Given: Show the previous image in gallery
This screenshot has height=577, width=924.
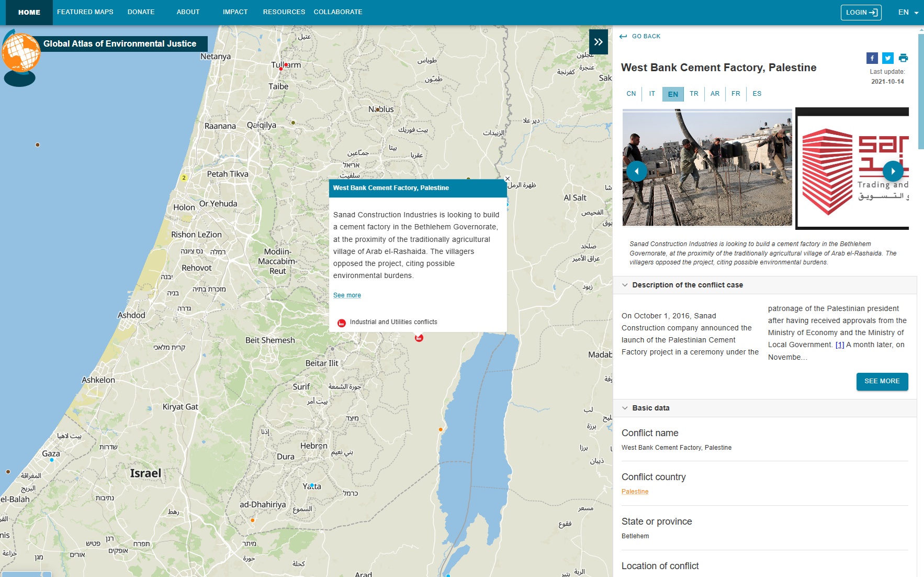Looking at the screenshot, I should (x=636, y=171).
